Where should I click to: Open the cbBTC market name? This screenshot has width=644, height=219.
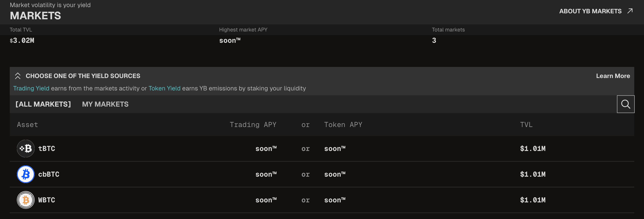(49, 174)
